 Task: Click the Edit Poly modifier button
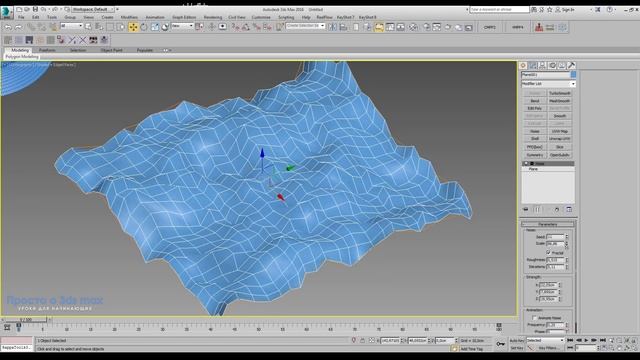click(535, 108)
